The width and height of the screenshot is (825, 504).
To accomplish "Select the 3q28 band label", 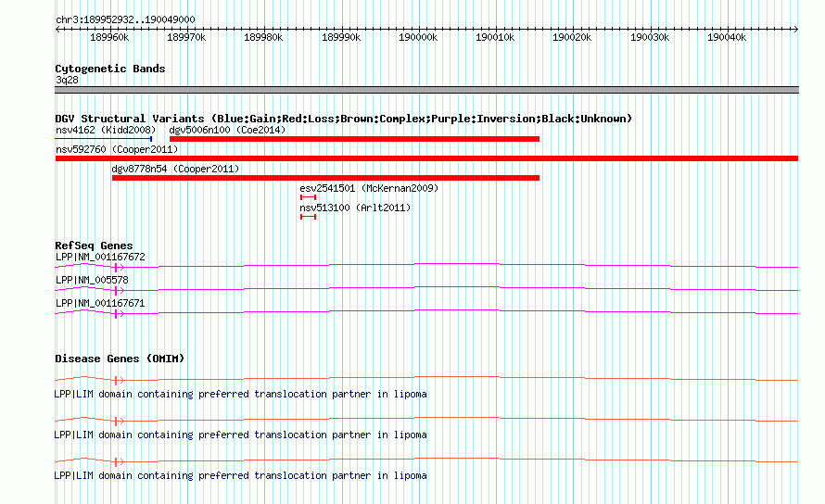I will pos(67,80).
